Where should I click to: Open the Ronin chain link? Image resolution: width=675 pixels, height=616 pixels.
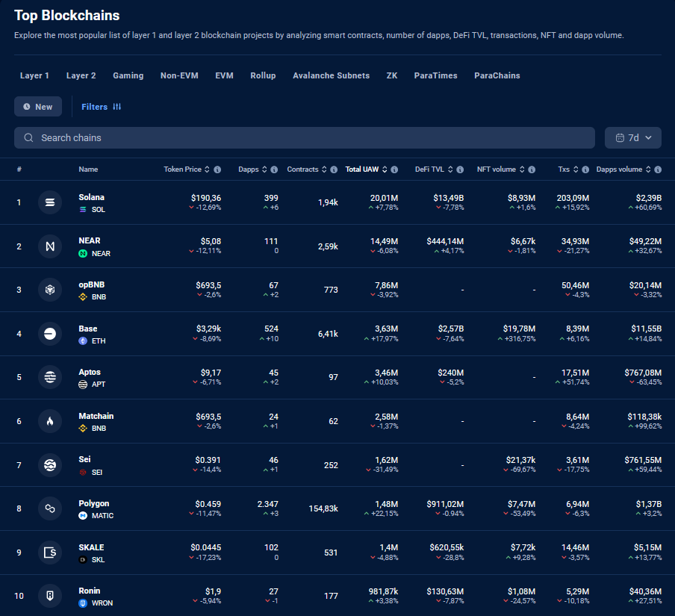[89, 591]
